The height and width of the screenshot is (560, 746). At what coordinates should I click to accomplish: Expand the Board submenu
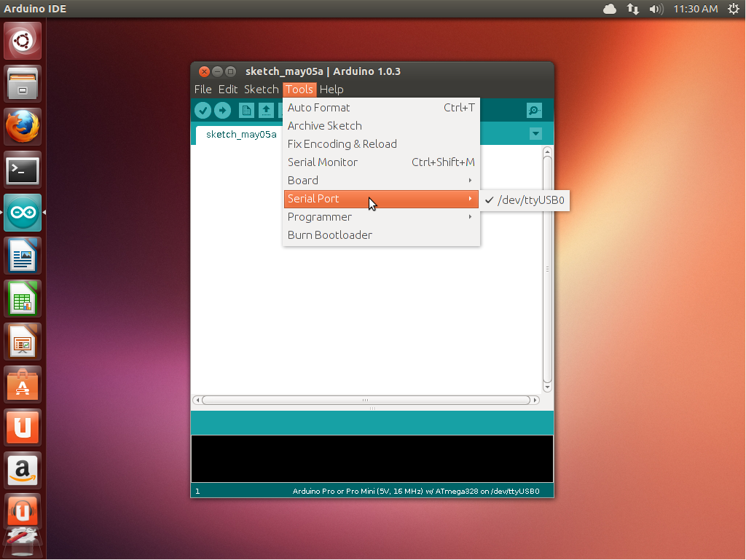pos(381,181)
